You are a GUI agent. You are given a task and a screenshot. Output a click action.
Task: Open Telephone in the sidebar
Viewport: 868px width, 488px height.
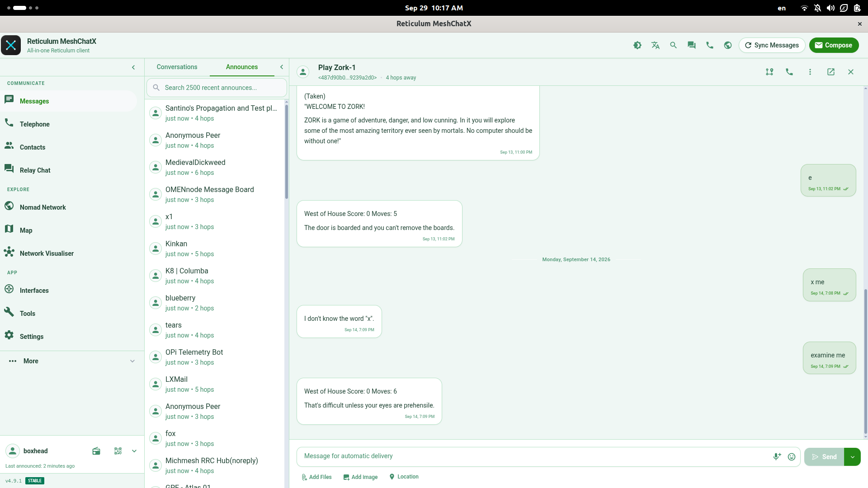click(x=69, y=124)
